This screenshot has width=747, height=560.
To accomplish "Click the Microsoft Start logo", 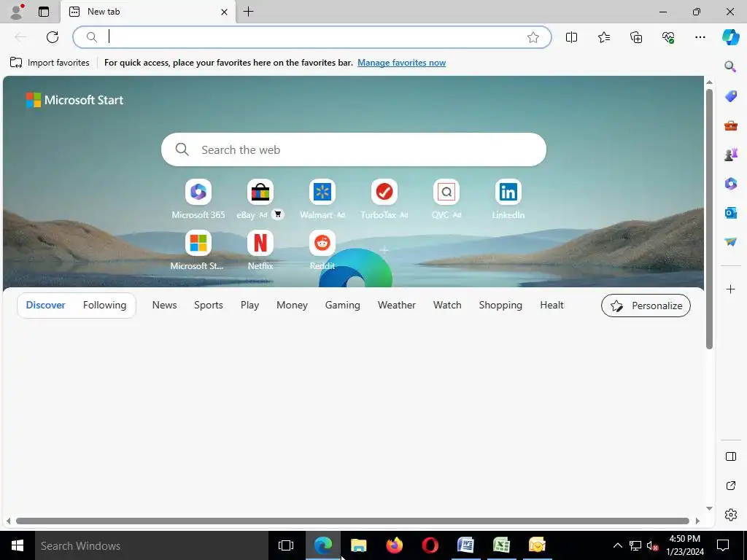I will pyautogui.click(x=75, y=100).
